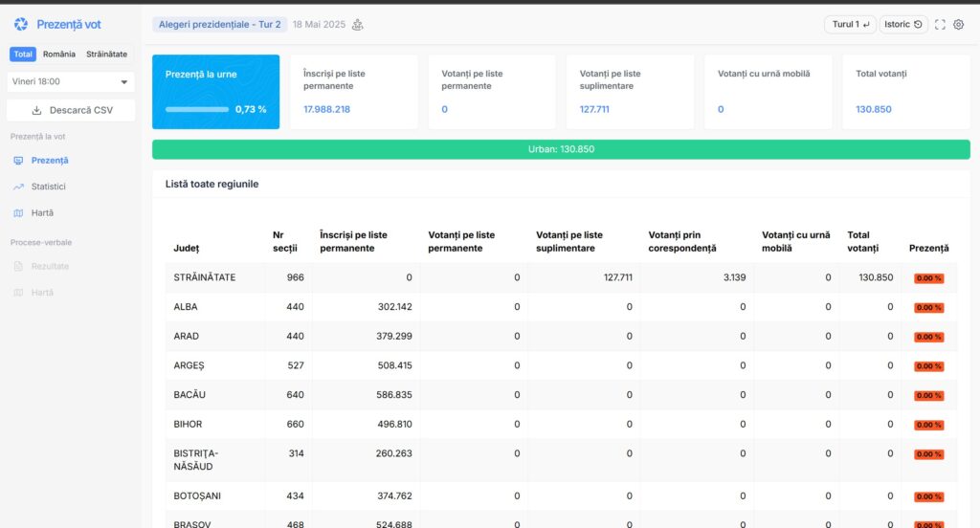
Task: Click the election icon beside 18 Mai 2025
Action: (x=358, y=25)
